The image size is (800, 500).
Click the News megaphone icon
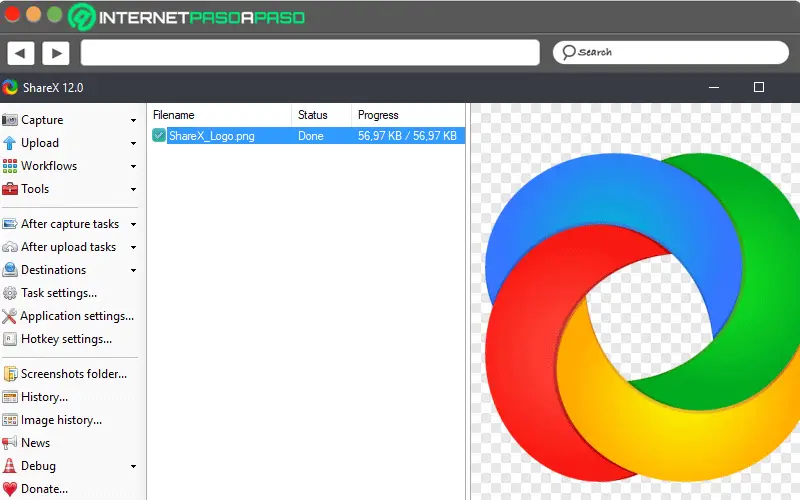point(9,442)
